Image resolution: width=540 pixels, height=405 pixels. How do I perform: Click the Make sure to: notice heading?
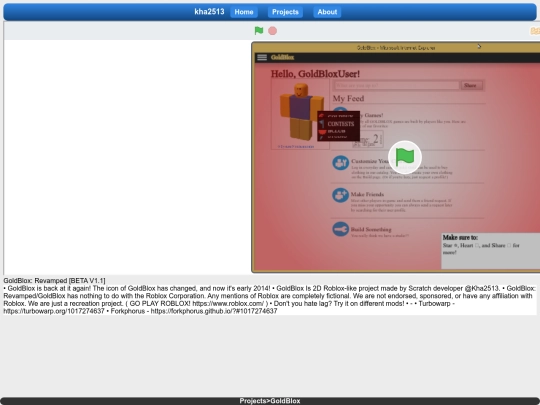point(460,237)
